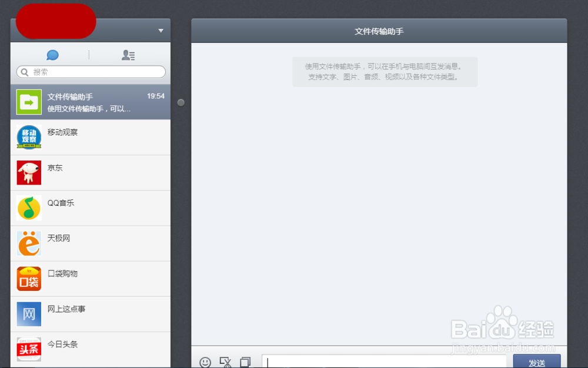Click the 京东 red dog avatar
Screen dimensions: 588x368
[x=28, y=172]
